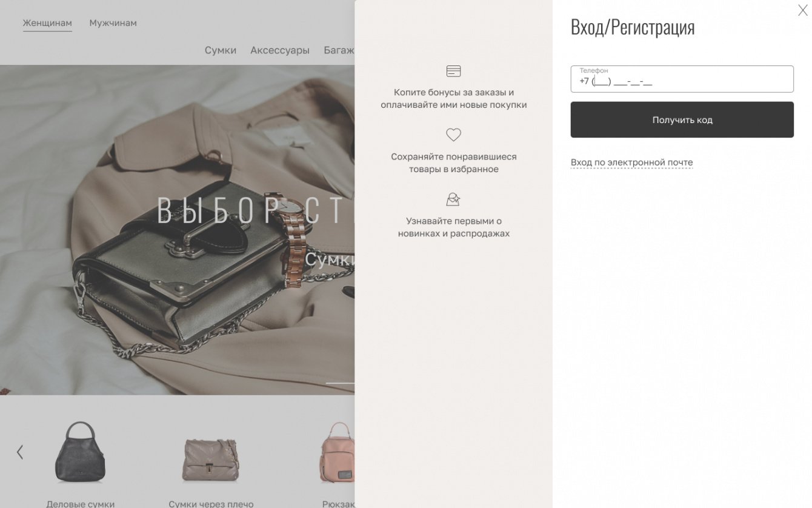Open the Сумки menu item
This screenshot has height=508, width=812.
pos(221,50)
